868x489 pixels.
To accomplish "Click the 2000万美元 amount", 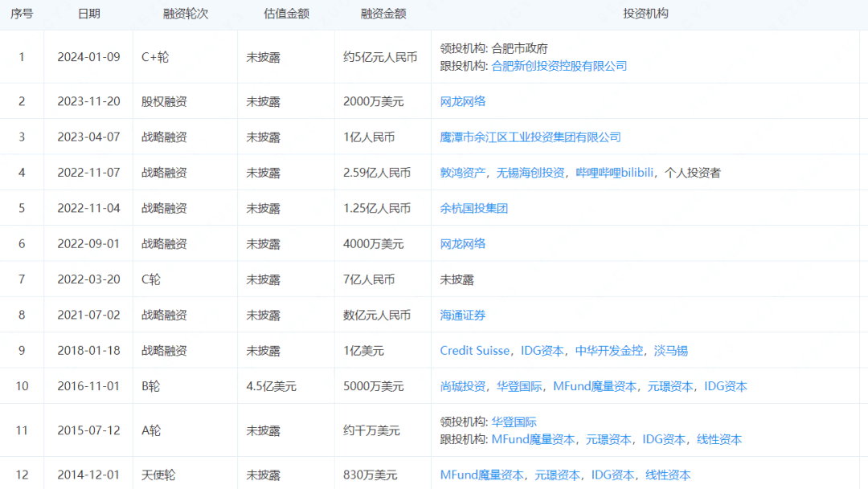I will (x=374, y=101).
